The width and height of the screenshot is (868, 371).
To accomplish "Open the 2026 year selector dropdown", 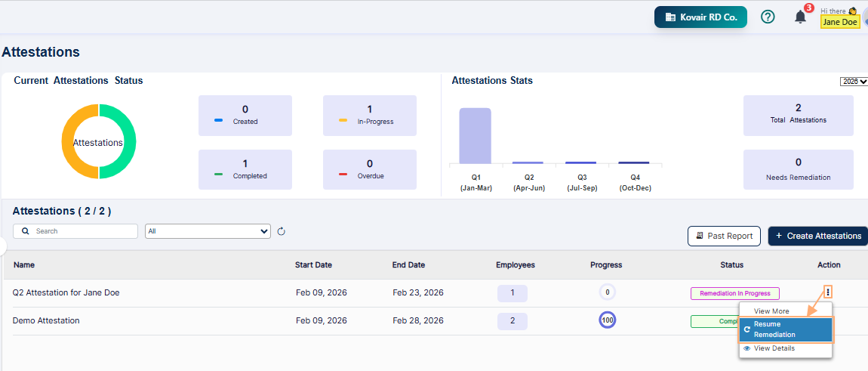I will (x=854, y=82).
